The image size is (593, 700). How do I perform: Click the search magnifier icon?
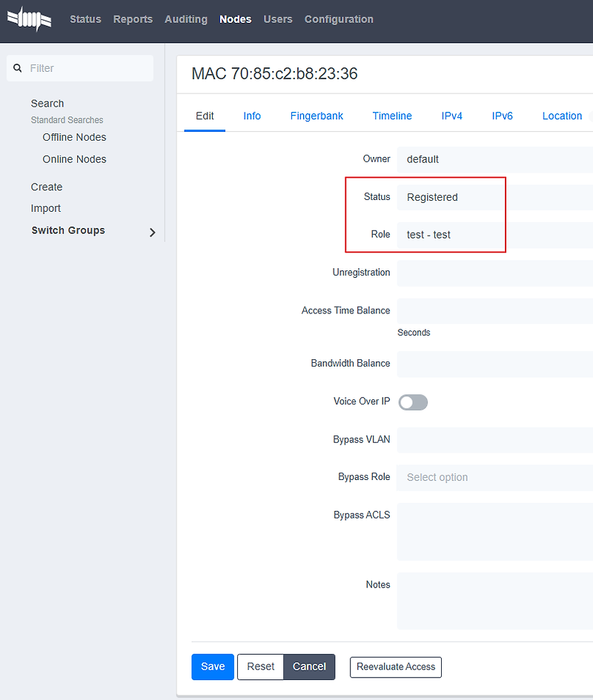pyautogui.click(x=18, y=68)
